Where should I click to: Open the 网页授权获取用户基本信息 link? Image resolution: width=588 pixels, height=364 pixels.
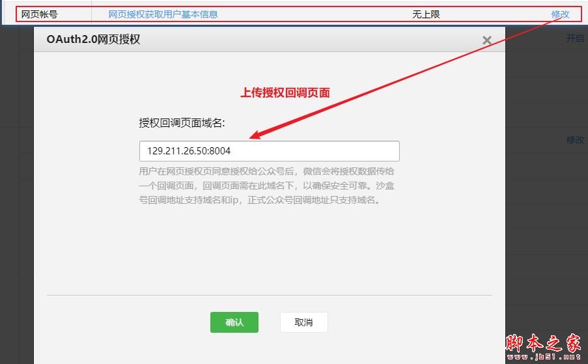pos(163,14)
